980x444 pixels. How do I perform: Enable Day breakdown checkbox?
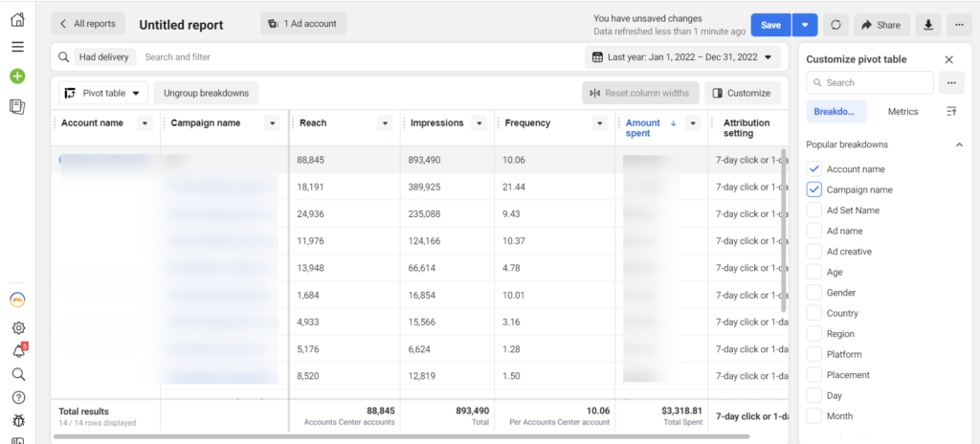click(x=813, y=395)
